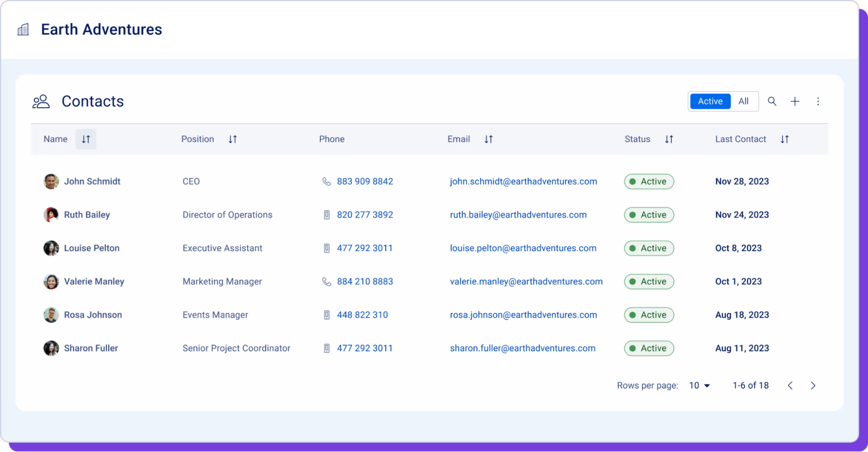Sort by Position column arrows

tap(233, 139)
